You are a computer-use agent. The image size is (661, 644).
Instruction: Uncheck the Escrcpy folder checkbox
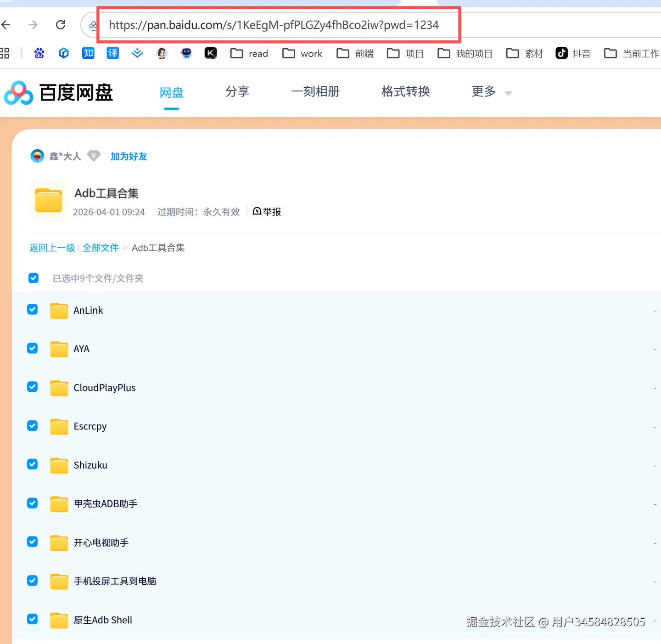click(32, 425)
